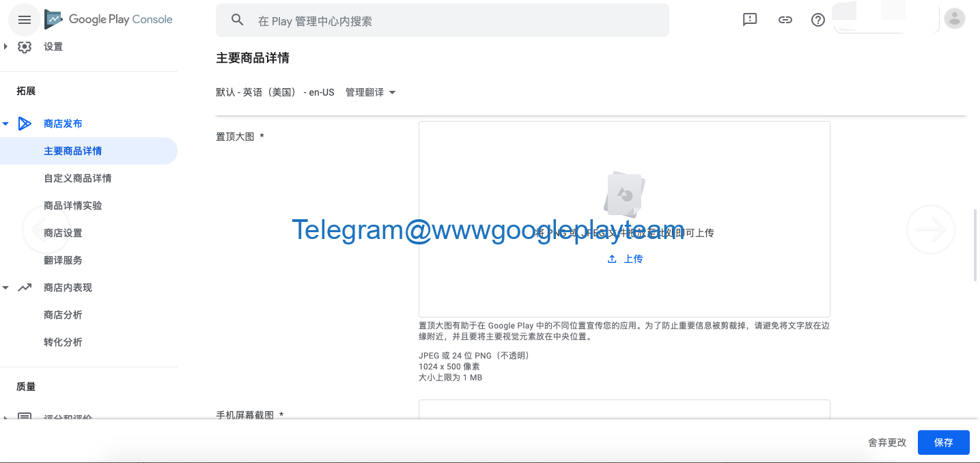
Task: Open 设置 in the sidebar
Action: pos(53,47)
